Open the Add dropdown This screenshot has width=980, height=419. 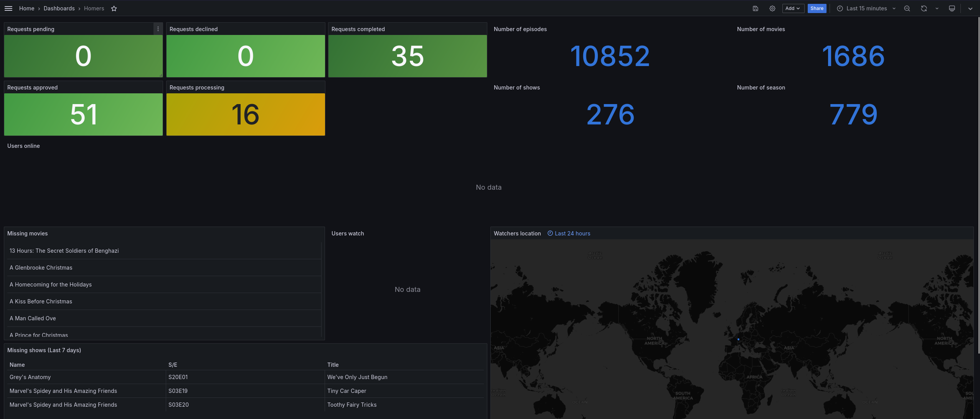pyautogui.click(x=793, y=8)
